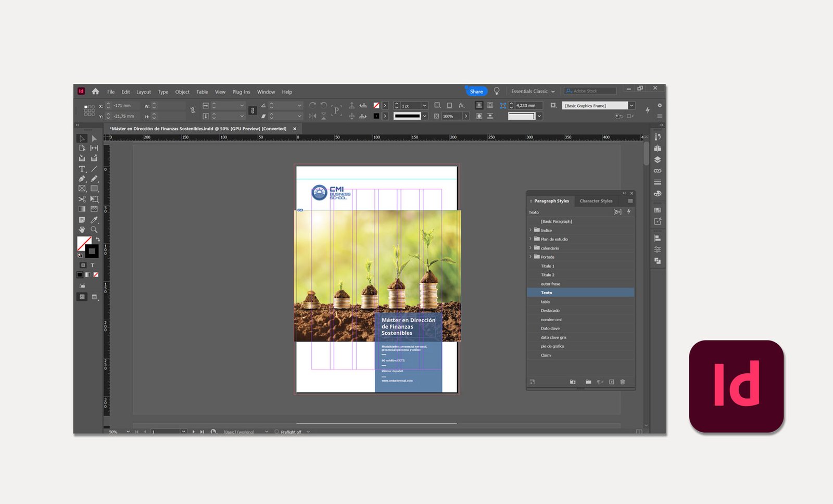Image resolution: width=833 pixels, height=504 pixels.
Task: Switch to Character Styles tab
Action: tap(596, 201)
